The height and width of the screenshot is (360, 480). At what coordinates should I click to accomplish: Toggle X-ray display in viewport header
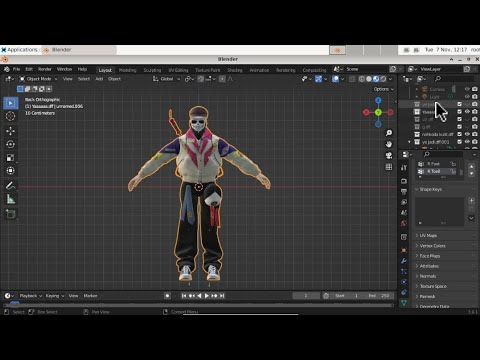[352, 79]
